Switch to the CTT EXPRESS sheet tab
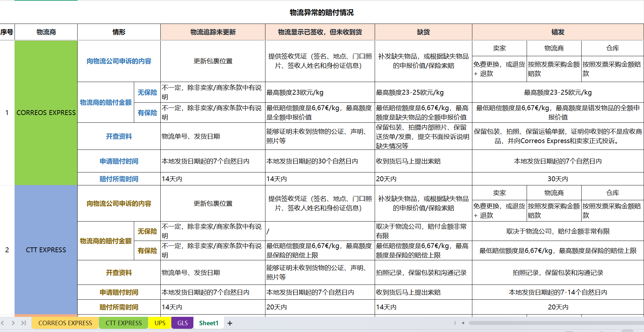The image size is (644, 332). pyautogui.click(x=123, y=323)
